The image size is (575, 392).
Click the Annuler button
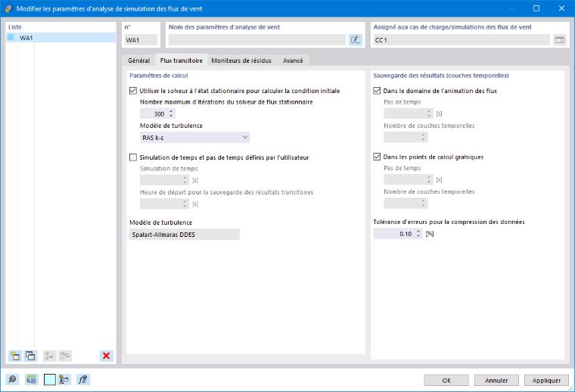tap(496, 380)
